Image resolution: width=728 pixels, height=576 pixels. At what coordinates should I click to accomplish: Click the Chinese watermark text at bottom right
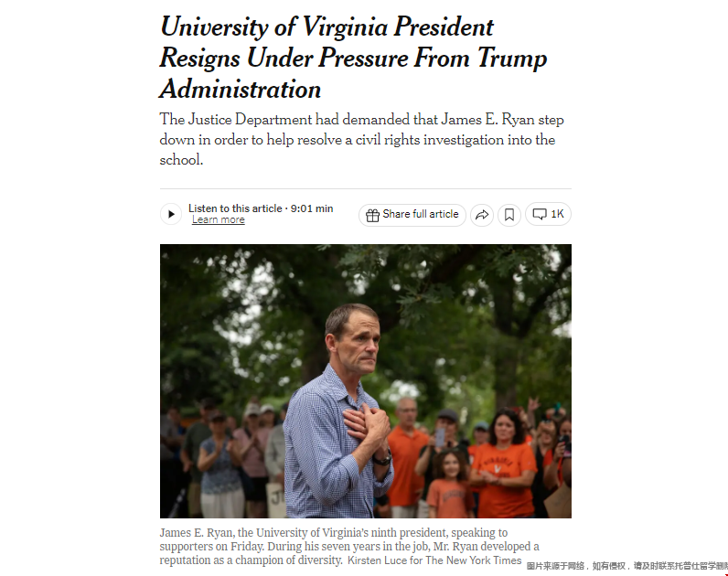click(x=626, y=566)
